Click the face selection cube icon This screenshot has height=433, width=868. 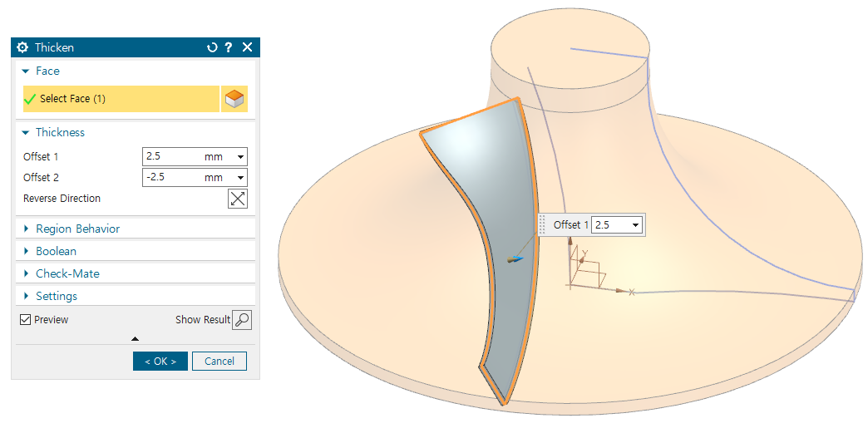(x=234, y=99)
